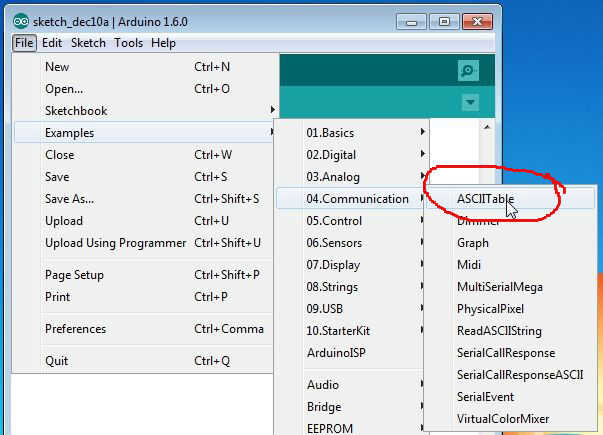
Task: Select Page Setup in File menu
Action: (143, 275)
